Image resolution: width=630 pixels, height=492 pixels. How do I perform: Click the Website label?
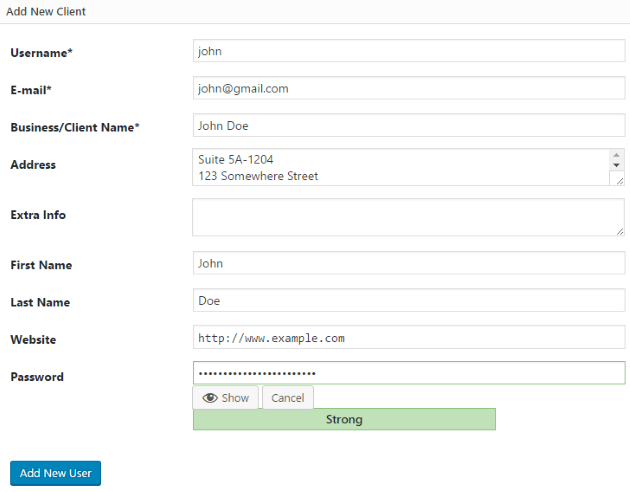(33, 340)
